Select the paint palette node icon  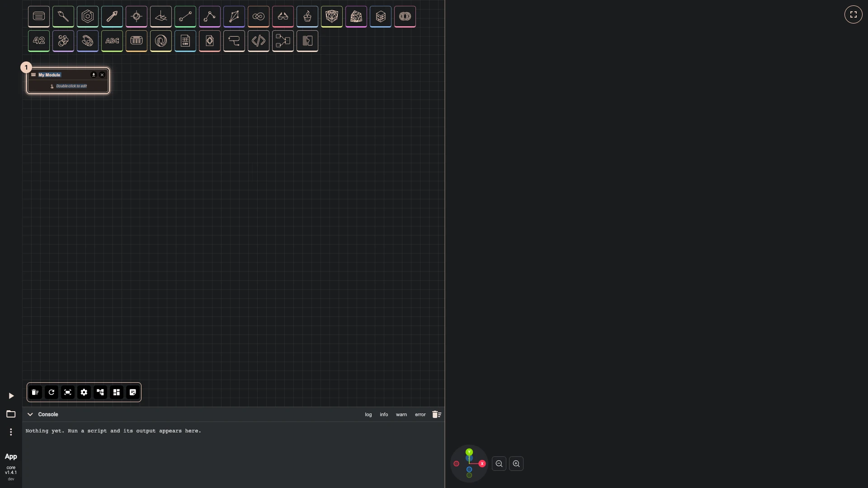coord(88,41)
